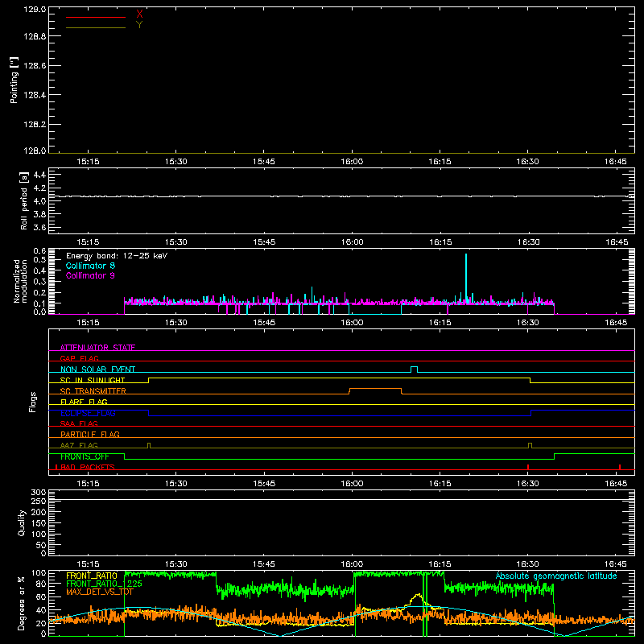Screen dimensions: 644x644
Task: Click the 4.0 Roll period tick label
Action: [39, 201]
